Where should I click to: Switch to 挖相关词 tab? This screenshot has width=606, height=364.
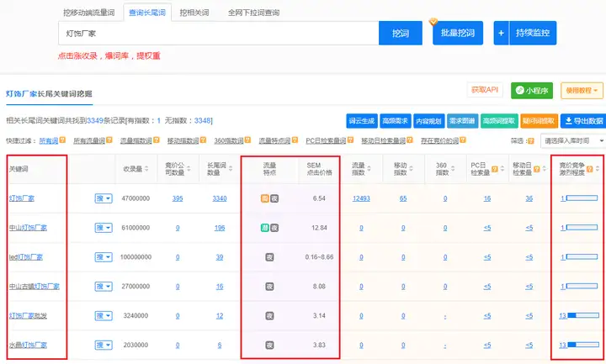pyautogui.click(x=194, y=13)
